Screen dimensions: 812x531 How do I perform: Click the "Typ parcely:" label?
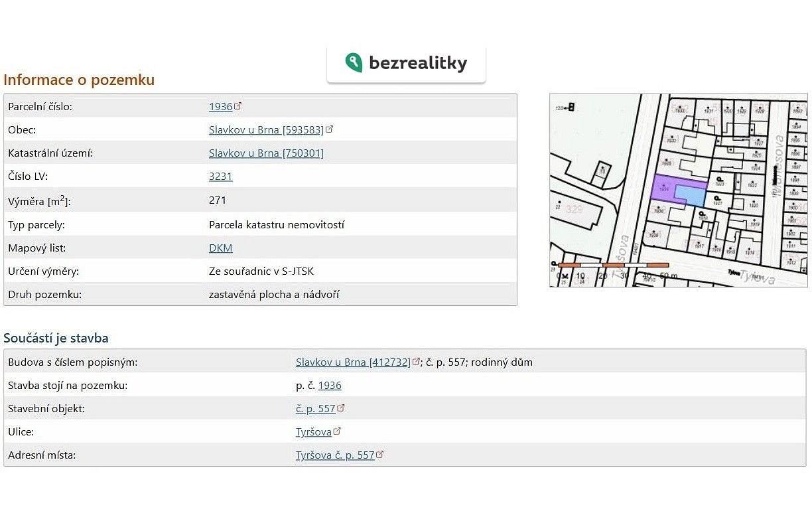(36, 224)
